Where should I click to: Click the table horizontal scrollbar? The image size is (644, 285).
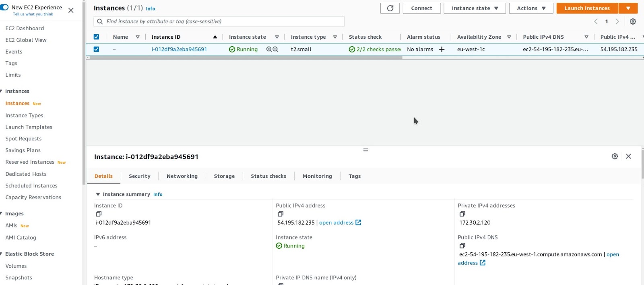(246, 58)
